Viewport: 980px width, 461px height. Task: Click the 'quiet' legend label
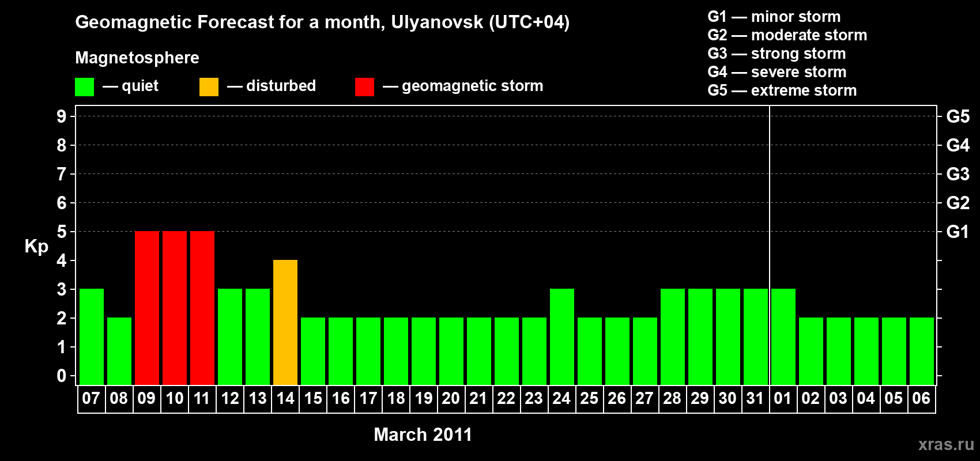coord(140,86)
